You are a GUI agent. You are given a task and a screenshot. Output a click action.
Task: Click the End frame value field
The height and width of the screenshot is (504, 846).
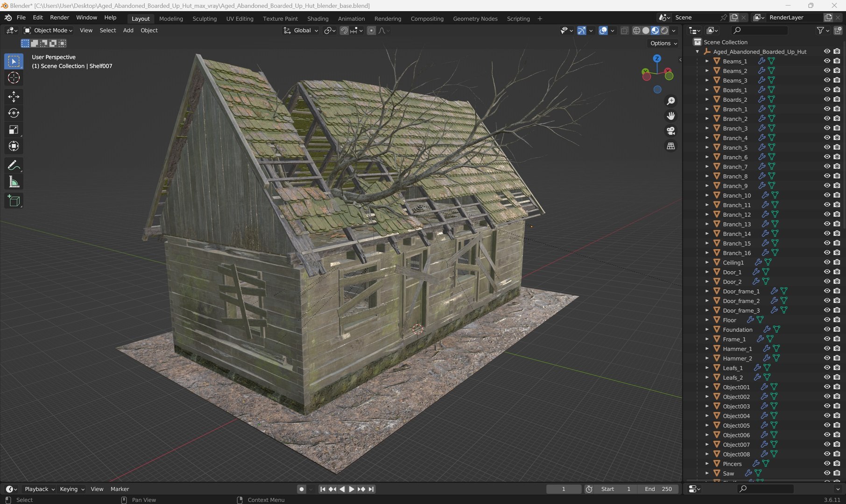click(658, 489)
